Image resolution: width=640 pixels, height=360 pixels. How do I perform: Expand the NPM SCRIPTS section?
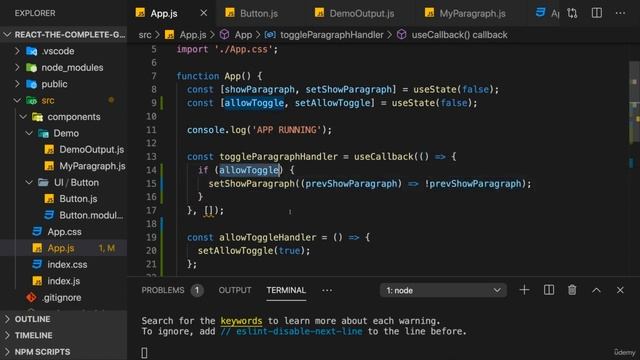click(x=64, y=352)
